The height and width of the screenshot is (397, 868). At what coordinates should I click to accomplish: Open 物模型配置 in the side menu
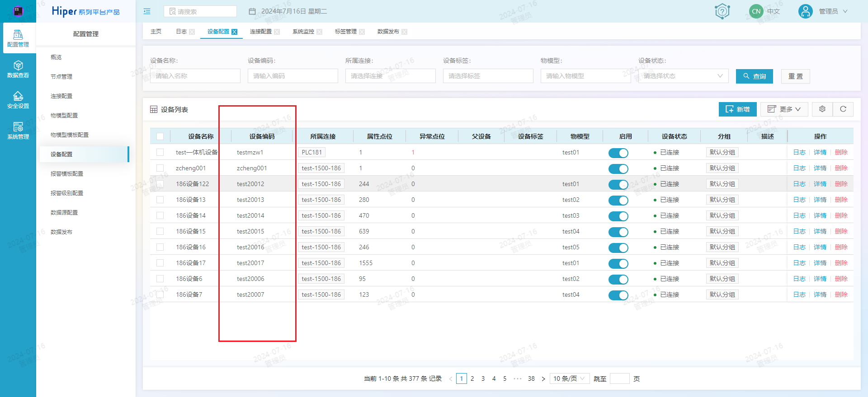64,116
